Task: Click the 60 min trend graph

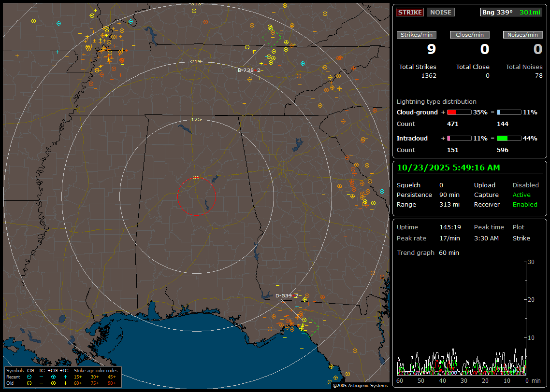Action: click(x=462, y=319)
